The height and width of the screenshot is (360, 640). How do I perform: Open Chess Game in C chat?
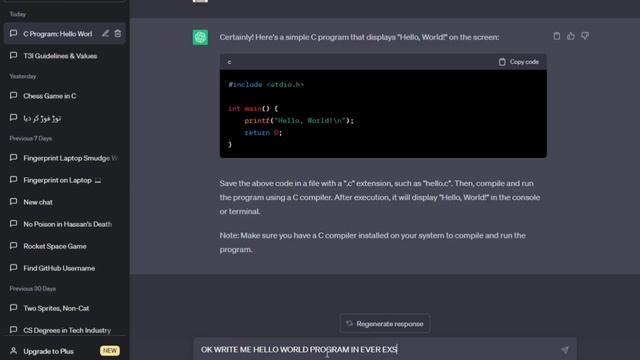64,96
